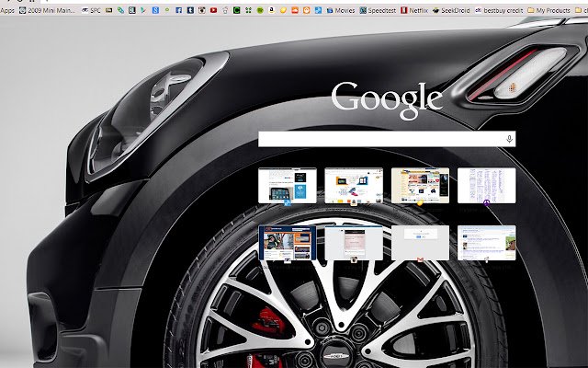Click the Google logo
588x368 pixels.
click(x=387, y=100)
